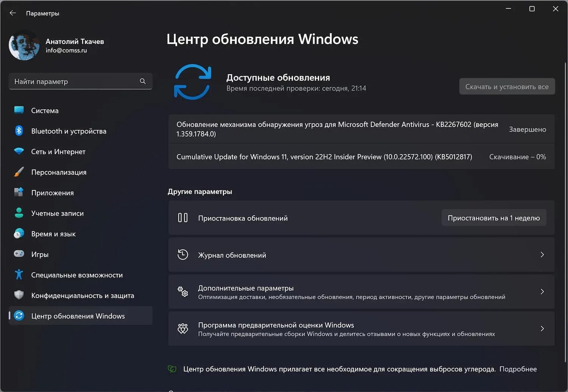Open Персонализация settings page
Viewport: 568px width, 392px height.
coord(80,172)
